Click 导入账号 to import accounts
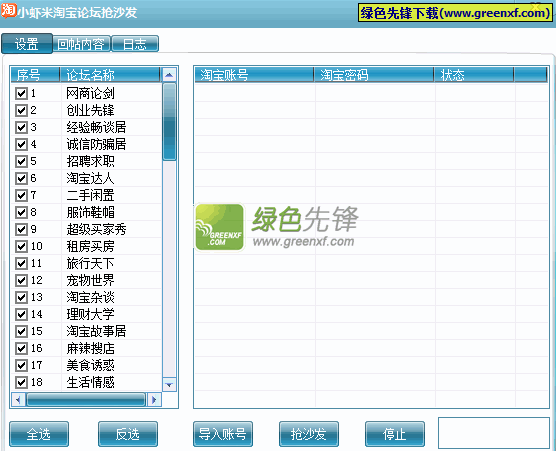This screenshot has height=451, width=556. [223, 434]
